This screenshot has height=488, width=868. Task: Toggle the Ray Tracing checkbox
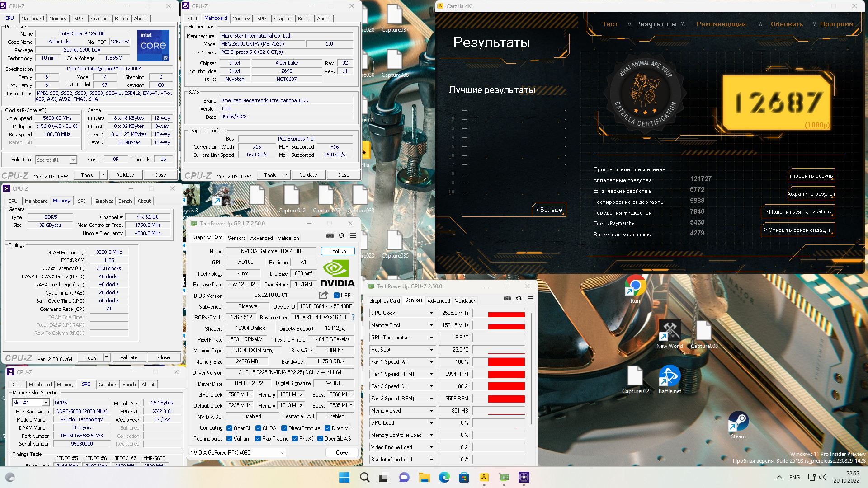(258, 439)
